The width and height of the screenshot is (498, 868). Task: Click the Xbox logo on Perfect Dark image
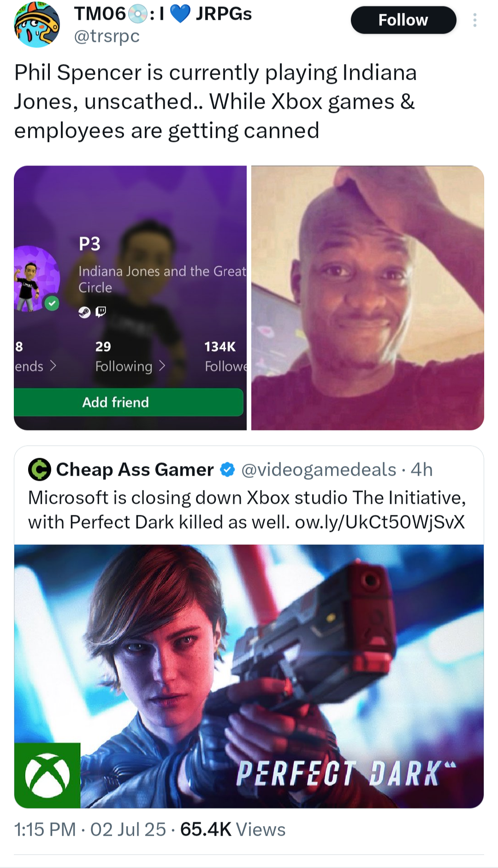pyautogui.click(x=47, y=775)
